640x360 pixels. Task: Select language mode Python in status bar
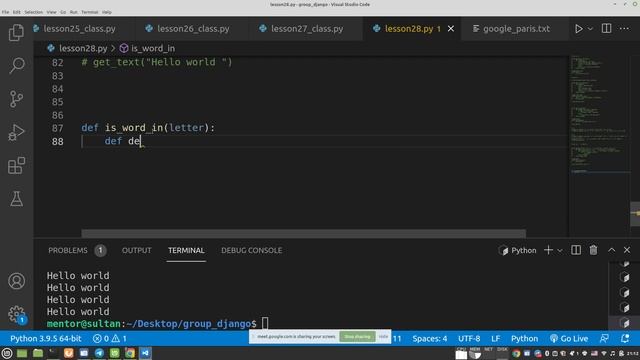524,338
